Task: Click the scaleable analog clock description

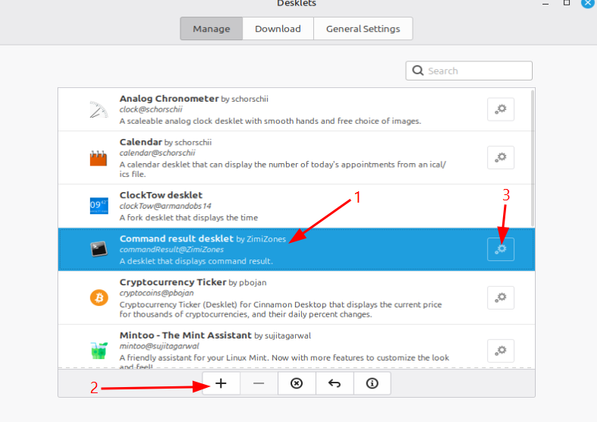Action: tap(270, 121)
